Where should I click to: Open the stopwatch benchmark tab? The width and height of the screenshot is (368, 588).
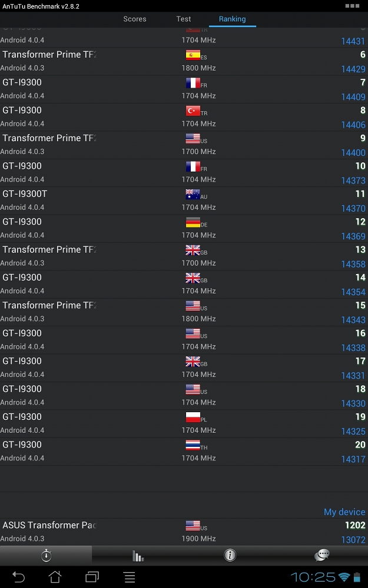tap(46, 556)
